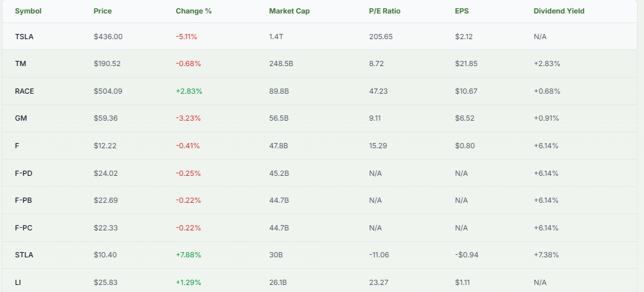The image size is (644, 292).
Task: Click the +7.88% change value for STLA
Action: 188,255
